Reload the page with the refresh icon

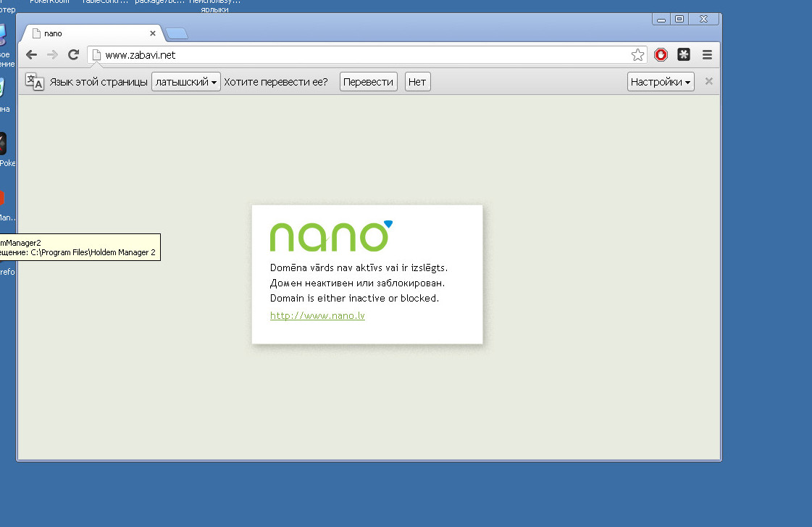coord(74,55)
